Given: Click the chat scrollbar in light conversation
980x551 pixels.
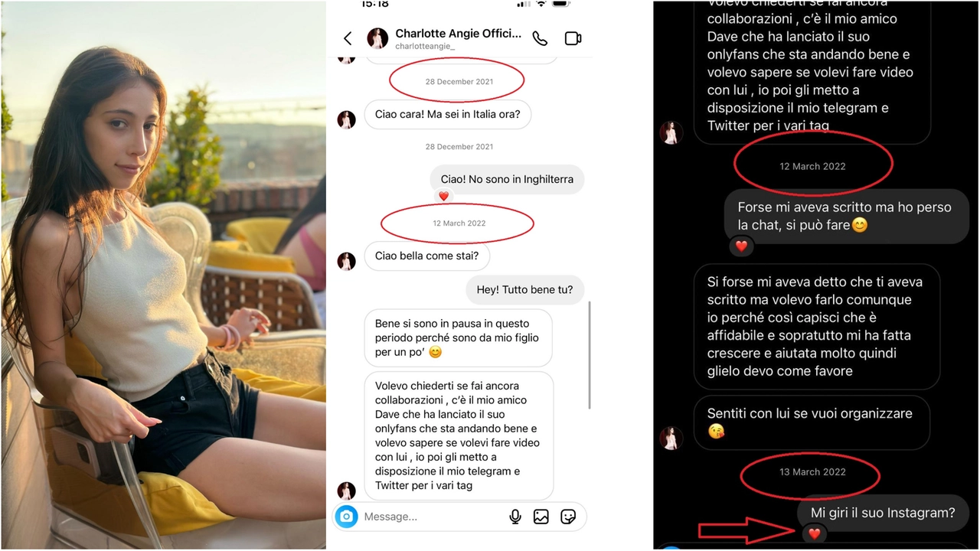Looking at the screenshot, I should coord(589,355).
